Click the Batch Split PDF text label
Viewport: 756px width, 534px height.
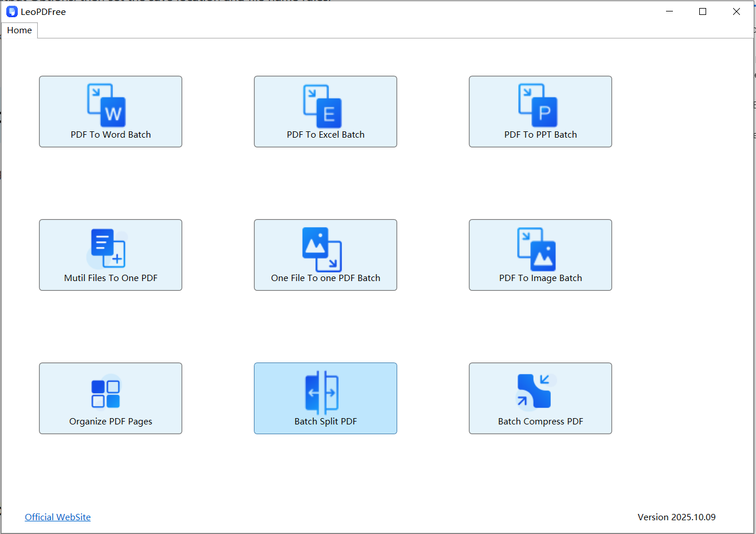pyautogui.click(x=325, y=420)
